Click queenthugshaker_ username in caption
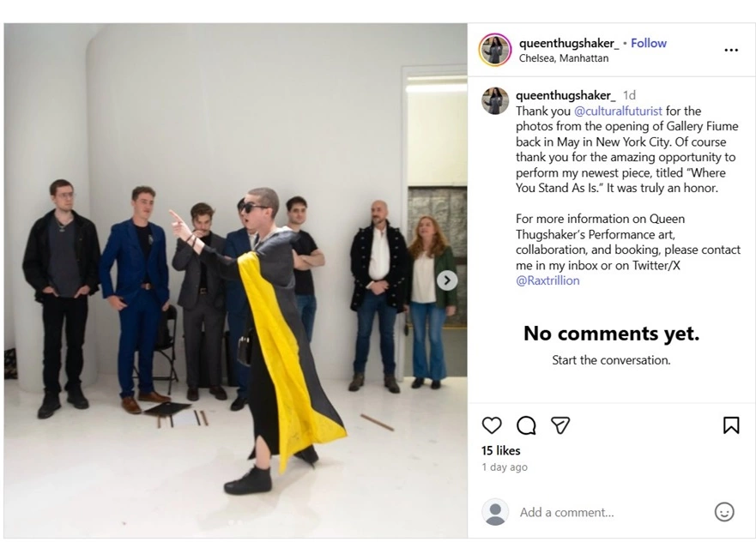 pyautogui.click(x=565, y=95)
